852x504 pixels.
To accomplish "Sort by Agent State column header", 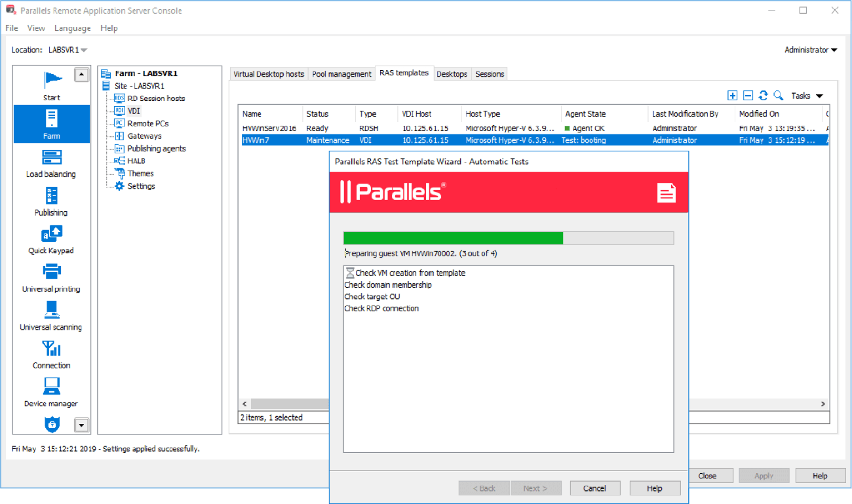I will [605, 114].
